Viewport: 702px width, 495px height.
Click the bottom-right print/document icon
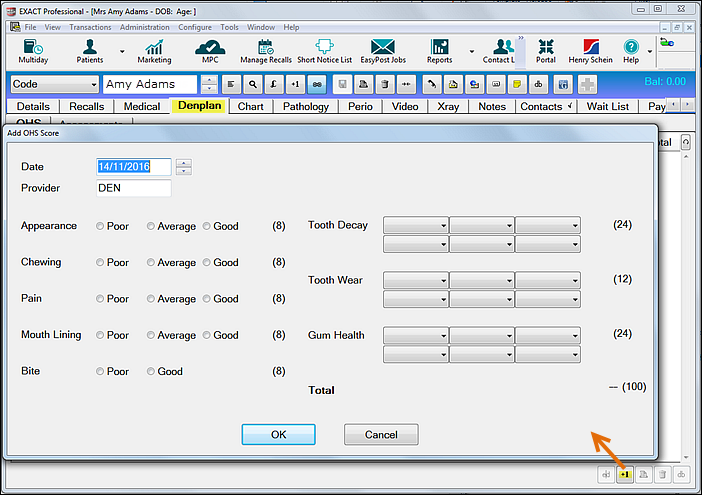[643, 474]
